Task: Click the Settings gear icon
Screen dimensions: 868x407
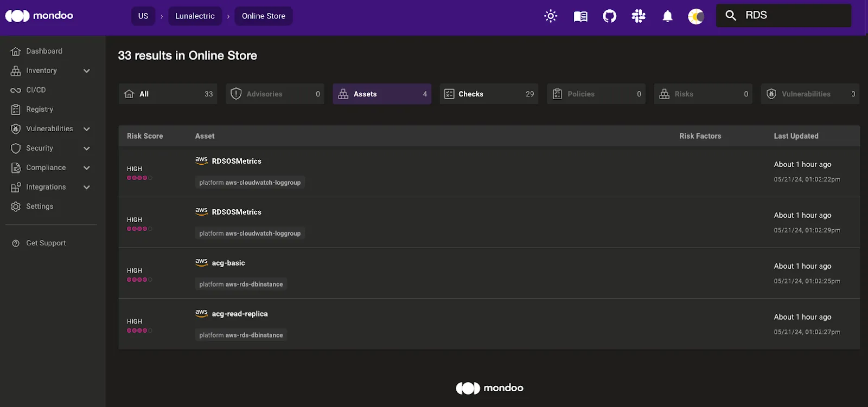Action: 16,206
